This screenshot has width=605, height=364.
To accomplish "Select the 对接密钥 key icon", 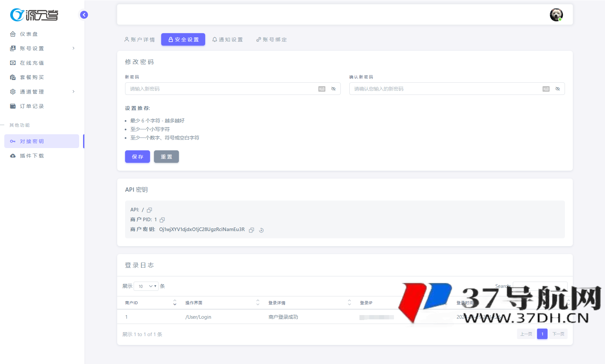I will click(12, 141).
